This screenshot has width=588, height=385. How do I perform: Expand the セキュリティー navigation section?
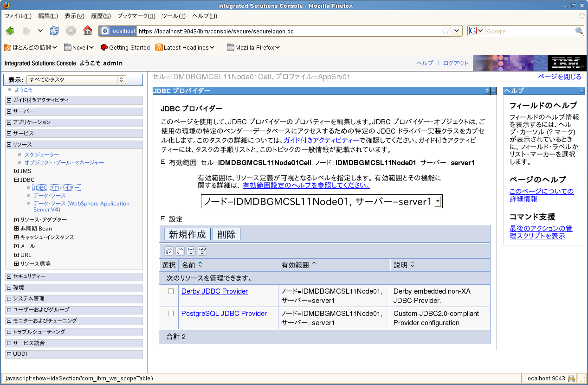point(9,276)
